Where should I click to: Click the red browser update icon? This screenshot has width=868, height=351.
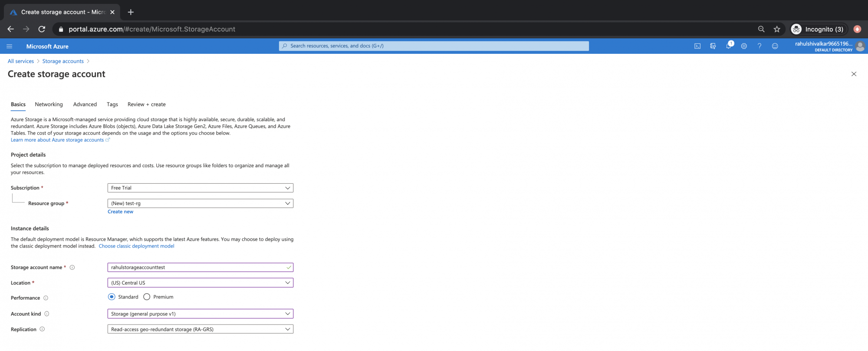point(857,29)
